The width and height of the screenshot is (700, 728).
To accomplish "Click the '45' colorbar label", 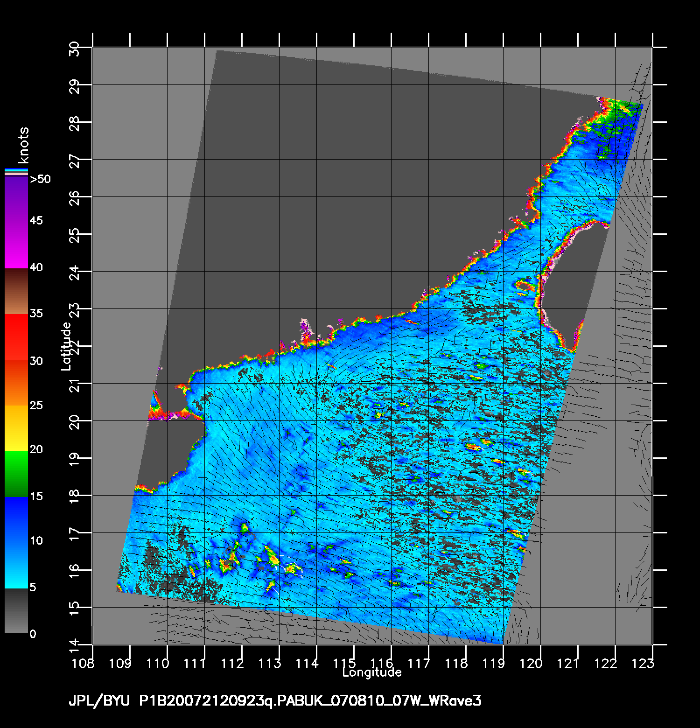I will [36, 220].
